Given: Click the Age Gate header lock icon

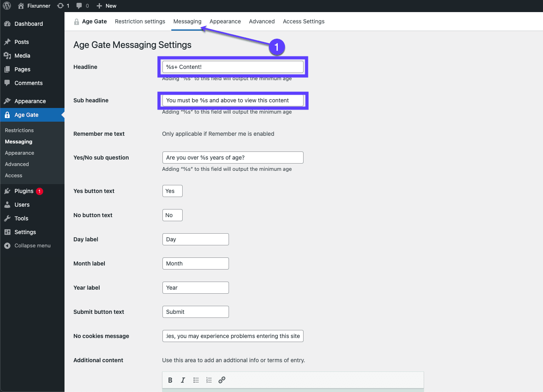Looking at the screenshot, I should pyautogui.click(x=77, y=22).
